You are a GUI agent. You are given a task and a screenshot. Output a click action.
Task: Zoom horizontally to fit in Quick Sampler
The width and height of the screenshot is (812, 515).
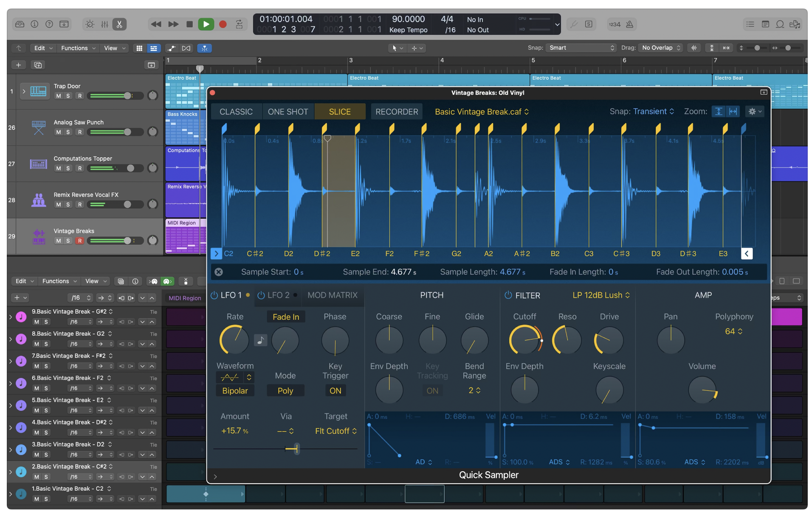click(733, 111)
